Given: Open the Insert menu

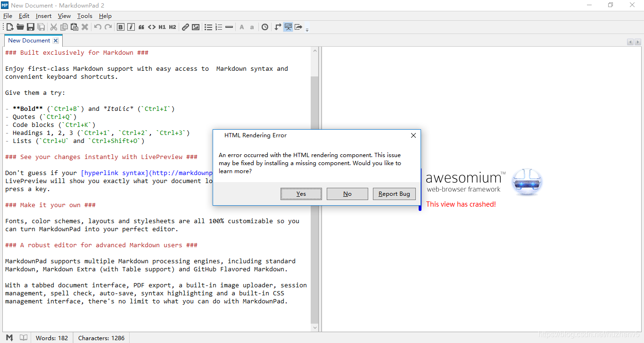Looking at the screenshot, I should tap(44, 16).
